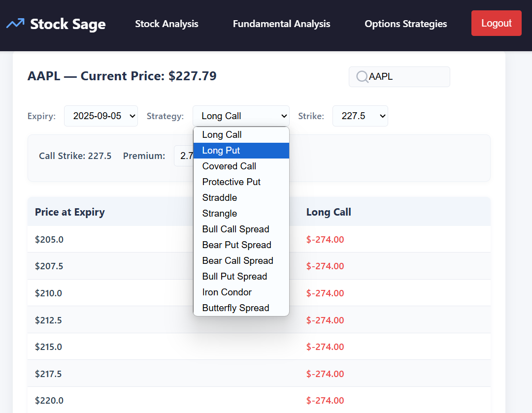Open Options Strategies nav link
The height and width of the screenshot is (413, 532).
405,24
